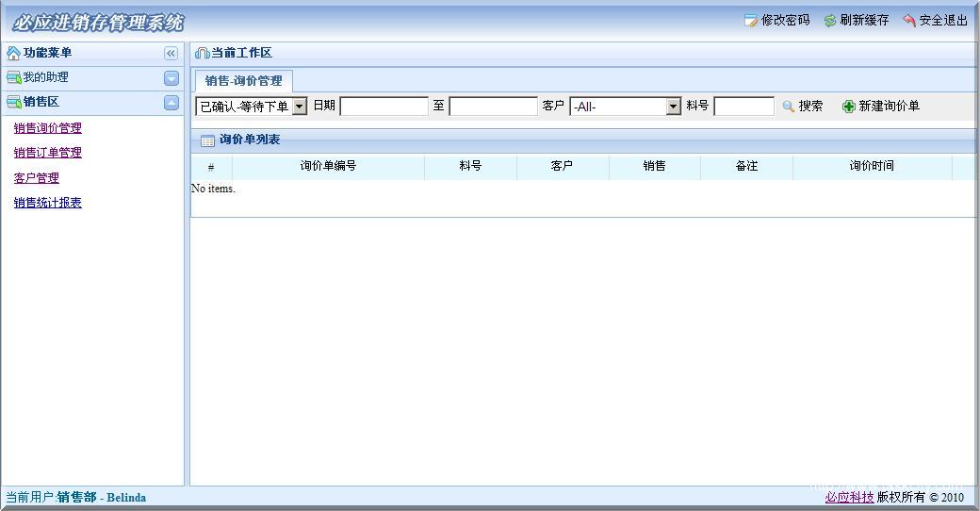This screenshot has height=511, width=980.
Task: Open 客户管理 in the sidebar
Action: click(x=36, y=178)
